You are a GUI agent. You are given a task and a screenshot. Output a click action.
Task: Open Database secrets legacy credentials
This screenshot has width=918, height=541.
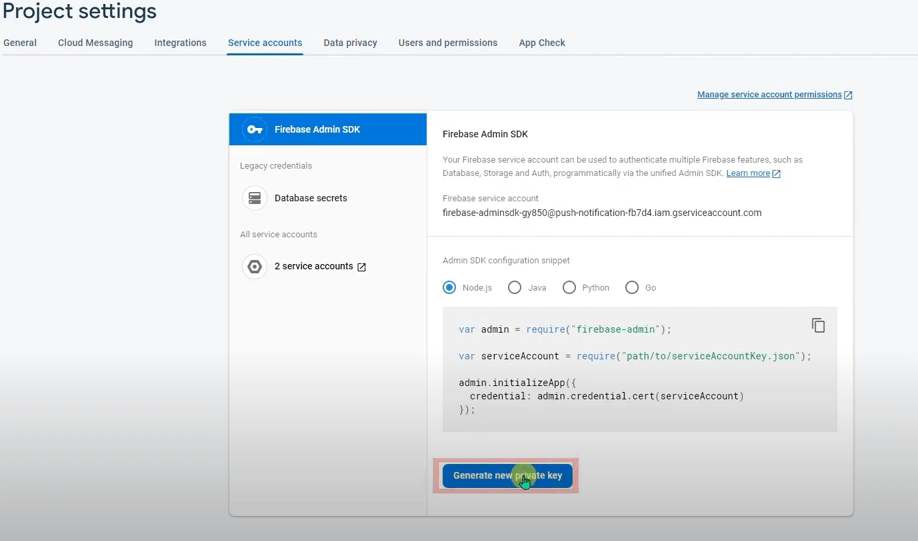coord(311,198)
